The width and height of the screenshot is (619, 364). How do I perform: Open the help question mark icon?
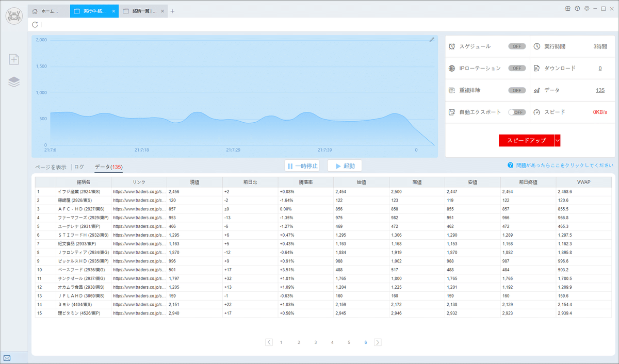click(577, 8)
